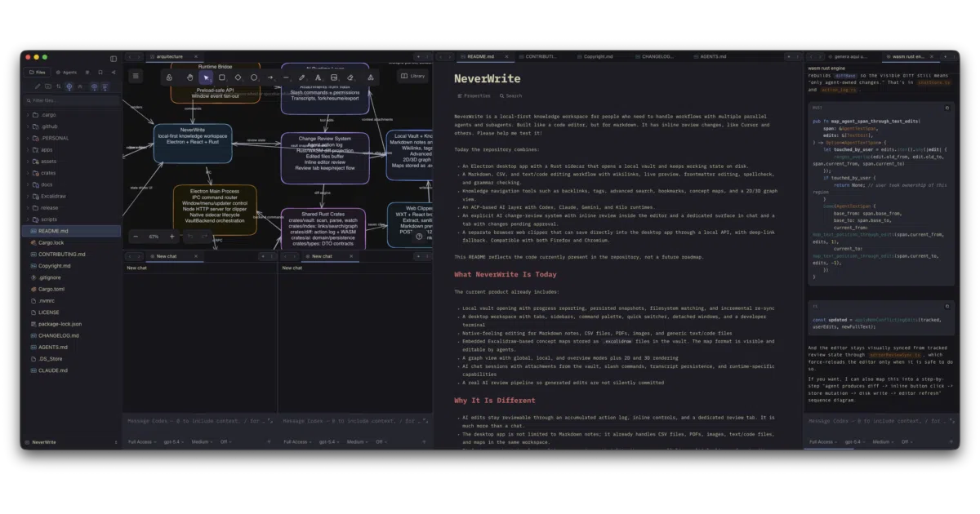The width and height of the screenshot is (980, 514).
Task: Message Codex input in right chat
Action: tap(874, 422)
